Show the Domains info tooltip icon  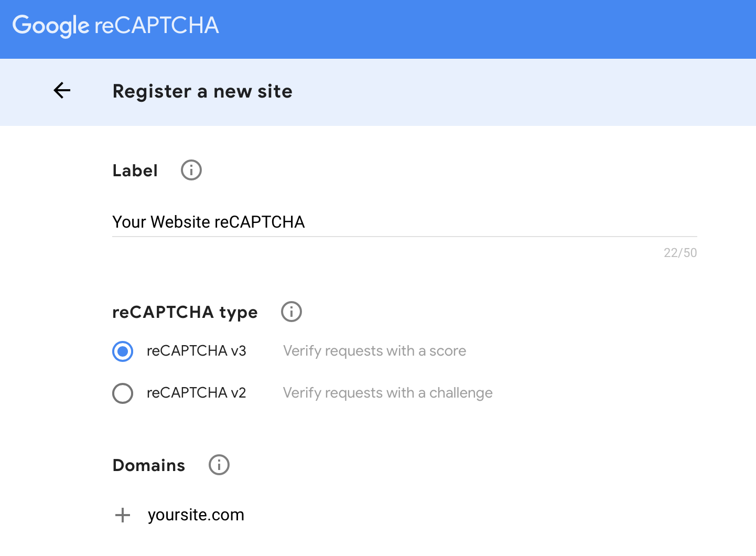coord(219,465)
